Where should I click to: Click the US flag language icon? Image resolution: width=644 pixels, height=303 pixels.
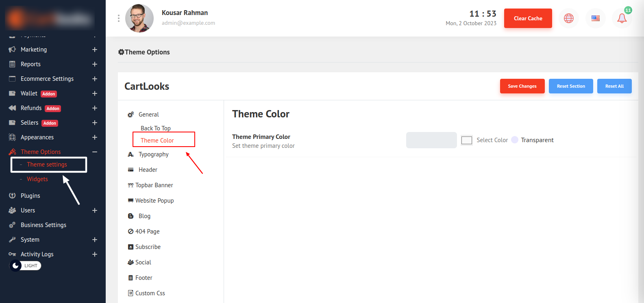[595, 18]
